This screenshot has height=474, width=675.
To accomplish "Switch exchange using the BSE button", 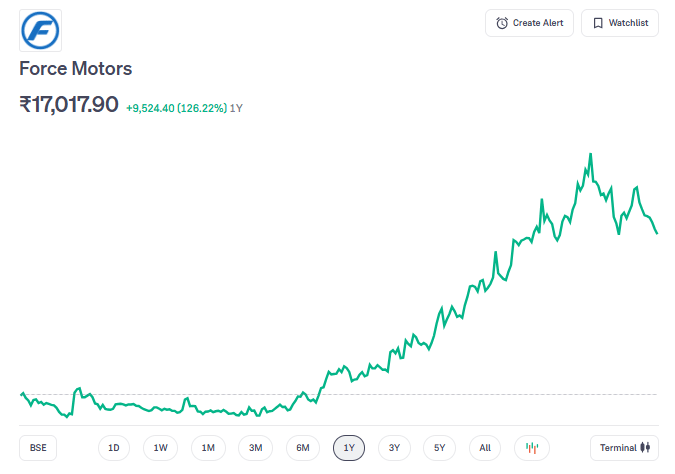I will [x=38, y=448].
